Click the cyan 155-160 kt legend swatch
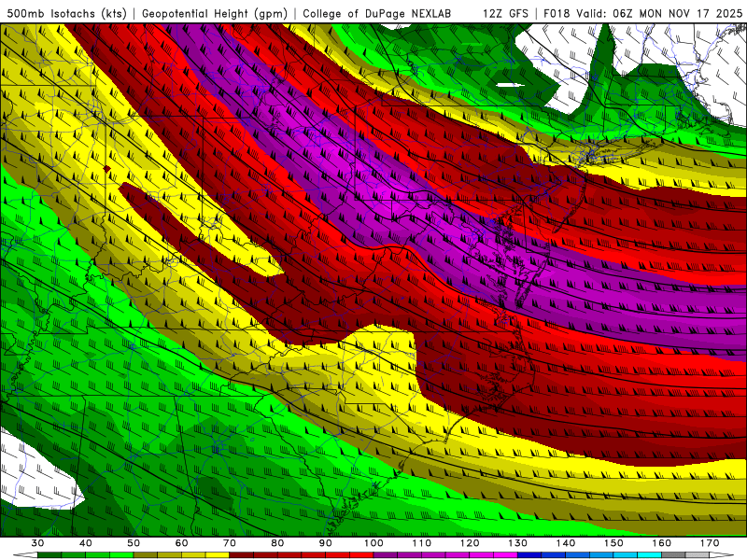The image size is (747, 560). point(649,555)
